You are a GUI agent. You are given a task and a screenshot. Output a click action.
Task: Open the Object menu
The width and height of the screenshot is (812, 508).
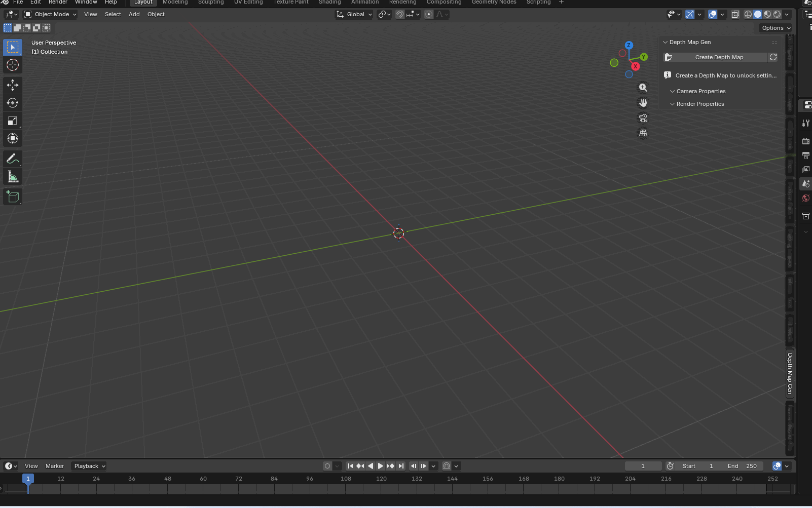tap(156, 14)
